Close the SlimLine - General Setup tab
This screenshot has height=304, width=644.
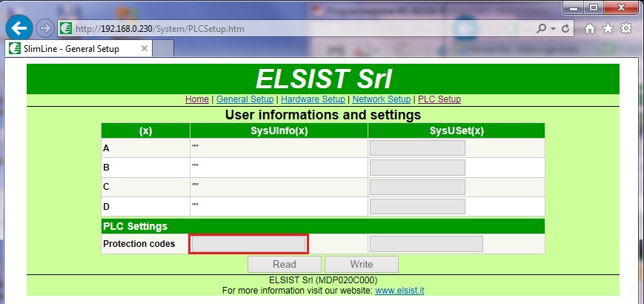point(145,48)
